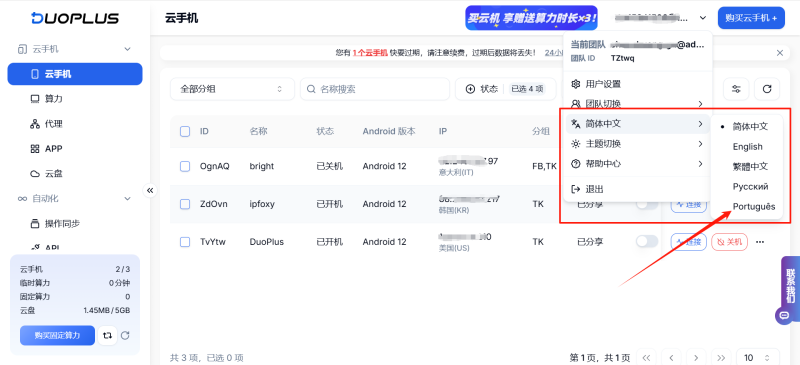
Task: Open the filter settings sliders icon
Action: (x=736, y=89)
